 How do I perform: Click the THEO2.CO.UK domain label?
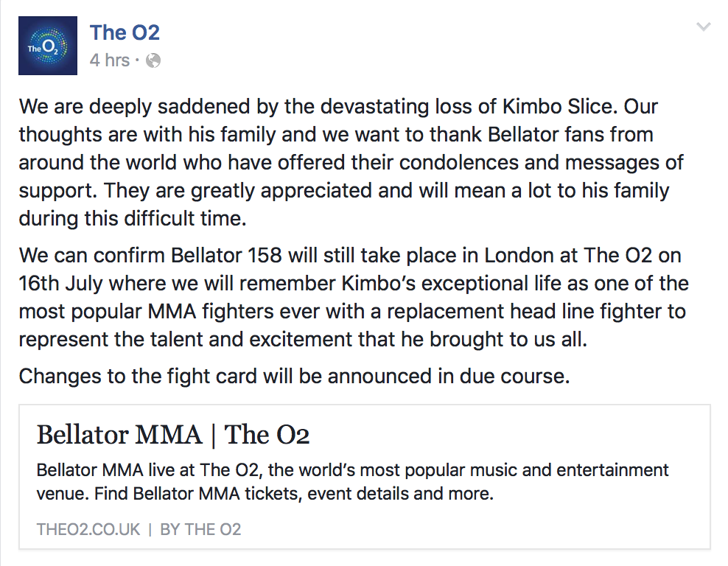click(x=88, y=529)
